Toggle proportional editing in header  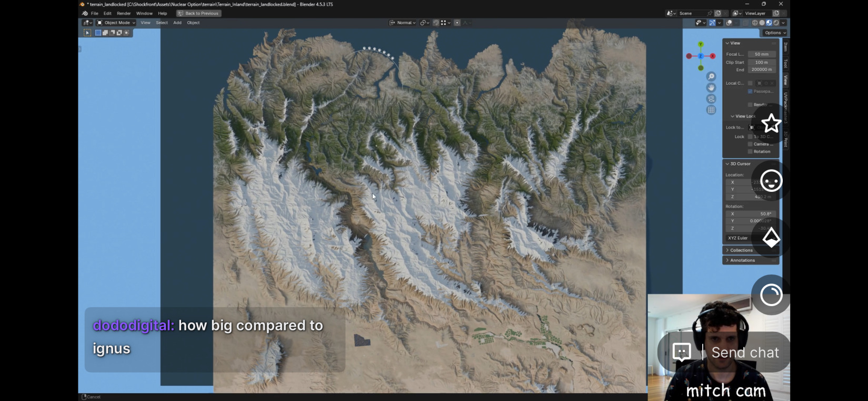(457, 23)
